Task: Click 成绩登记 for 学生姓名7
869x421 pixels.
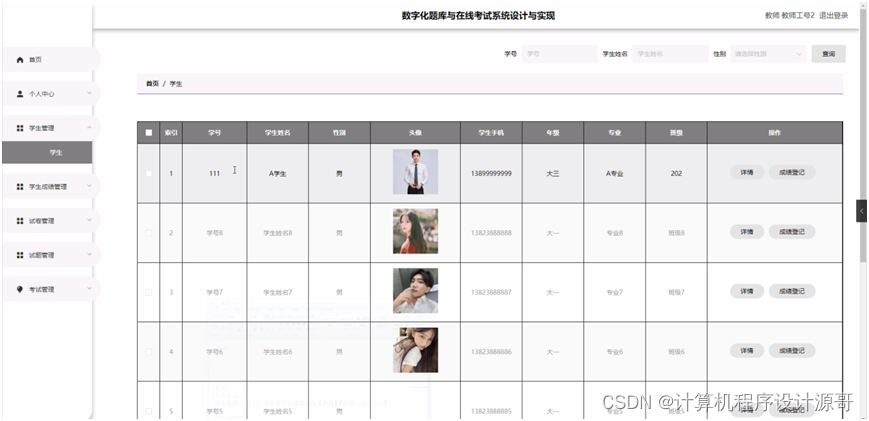Action: pyautogui.click(x=791, y=291)
